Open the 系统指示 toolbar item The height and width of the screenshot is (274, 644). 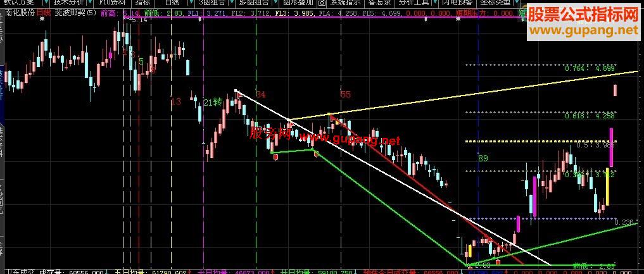[x=346, y=3]
